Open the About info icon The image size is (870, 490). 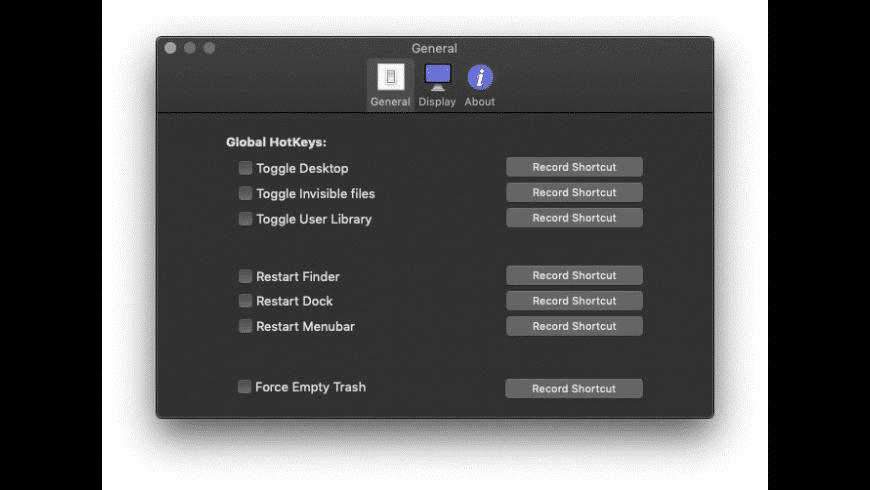pyautogui.click(x=480, y=77)
